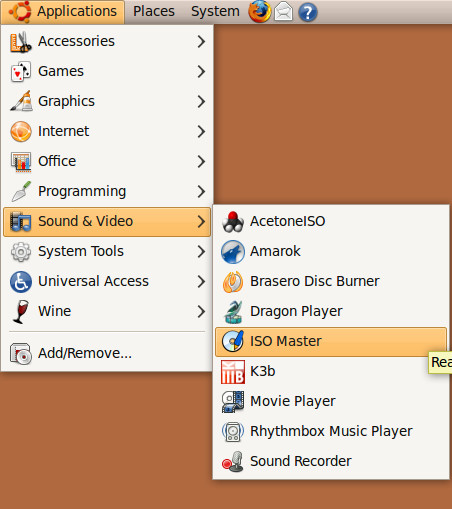Open Add/Remove... applications
Viewport: 452px width, 509px height.
point(107,354)
